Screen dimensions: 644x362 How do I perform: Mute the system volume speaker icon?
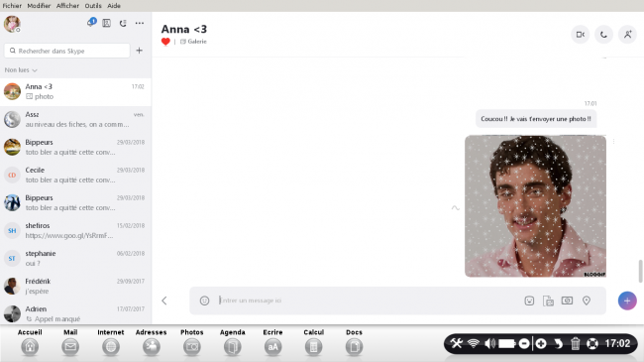tap(489, 343)
